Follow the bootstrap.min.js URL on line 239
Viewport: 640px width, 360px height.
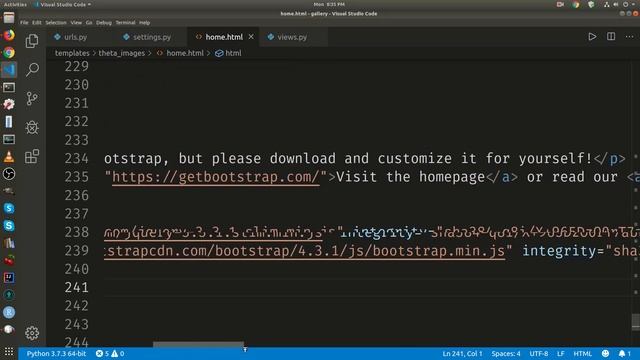[x=304, y=251]
